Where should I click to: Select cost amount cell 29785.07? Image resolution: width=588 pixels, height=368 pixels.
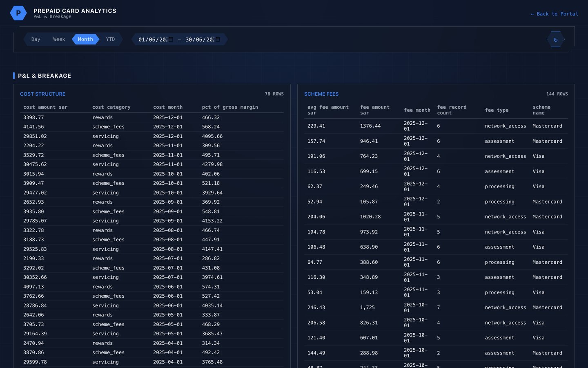point(35,221)
